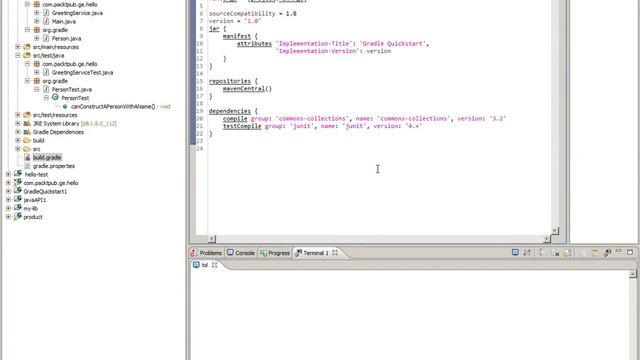Click 'testCompile' keyword in the editor
The height and width of the screenshot is (360, 640).
(242, 126)
